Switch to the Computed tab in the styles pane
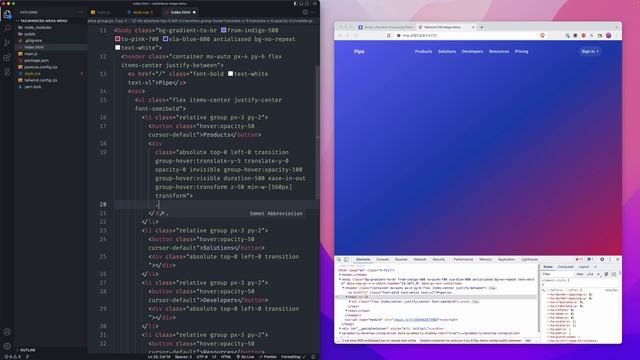This screenshot has width=640, height=360. pyautogui.click(x=566, y=267)
